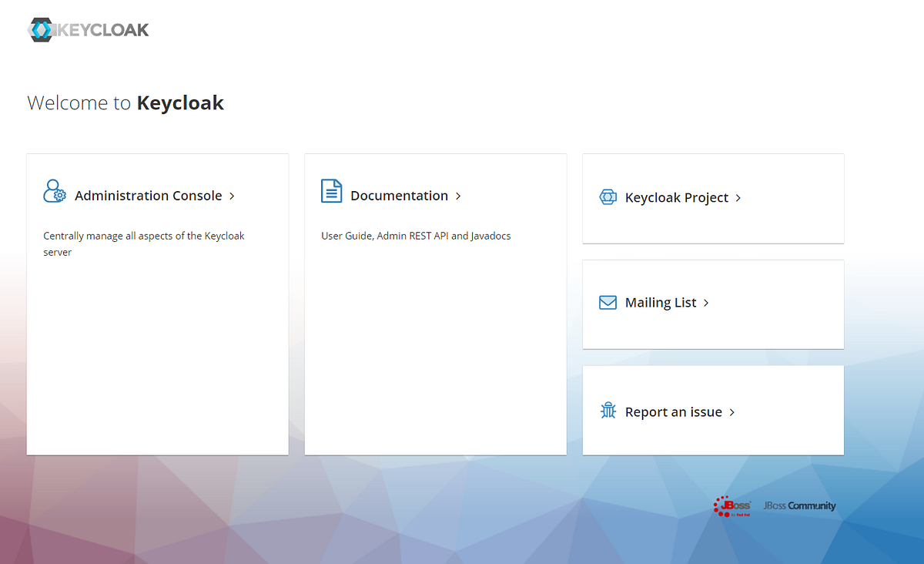Open the Report an issue link
The width and height of the screenshot is (924, 564).
pos(672,411)
